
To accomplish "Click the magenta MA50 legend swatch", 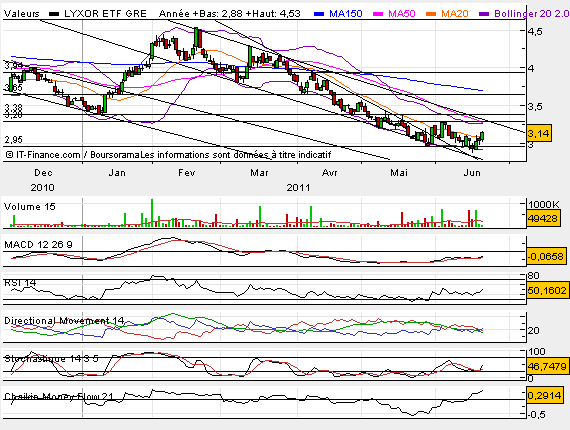I will click(x=378, y=14).
